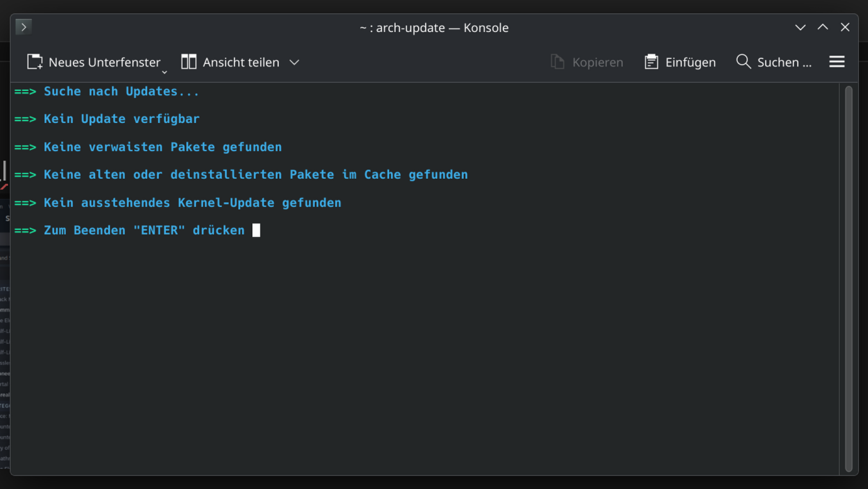Viewport: 868px width, 489px height.
Task: Click the magnifier search icon
Action: click(x=744, y=62)
